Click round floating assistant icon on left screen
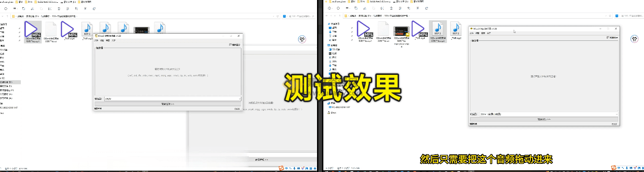644x172 pixels. (303, 40)
